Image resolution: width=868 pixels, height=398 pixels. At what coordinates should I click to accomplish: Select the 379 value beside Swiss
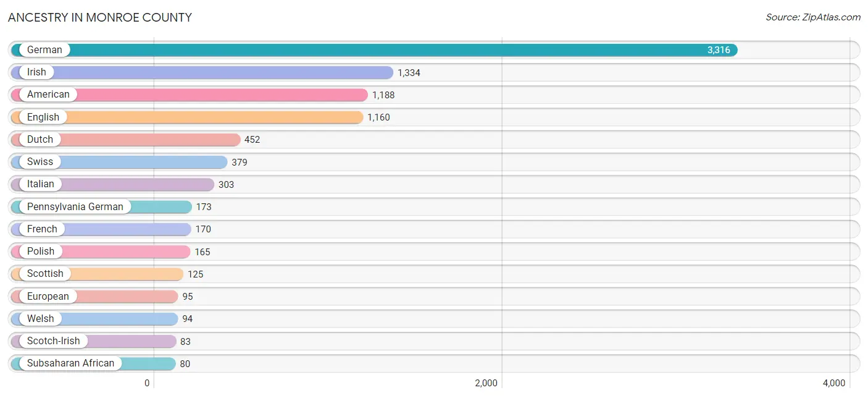240,163
